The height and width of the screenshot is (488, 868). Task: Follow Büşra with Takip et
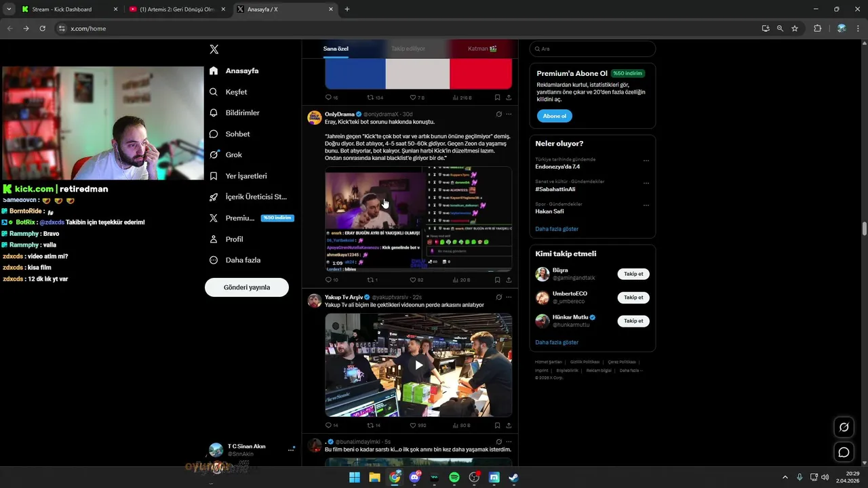[x=633, y=274]
